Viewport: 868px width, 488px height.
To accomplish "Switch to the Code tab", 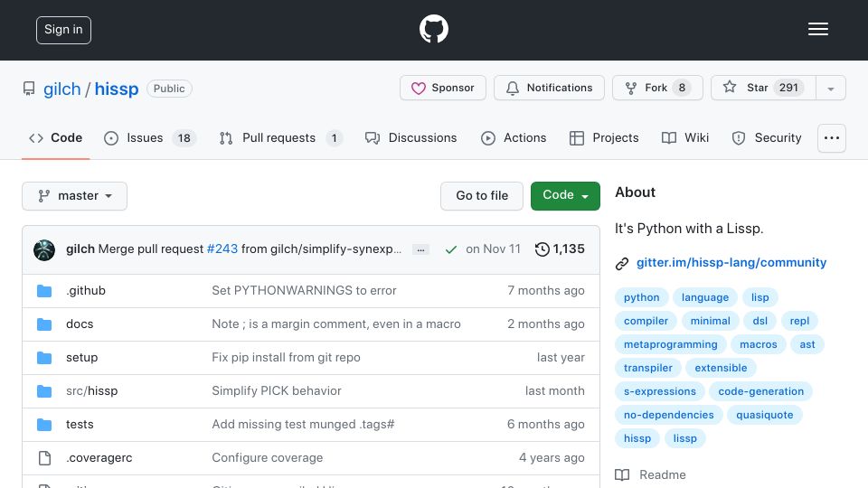I will [x=55, y=137].
